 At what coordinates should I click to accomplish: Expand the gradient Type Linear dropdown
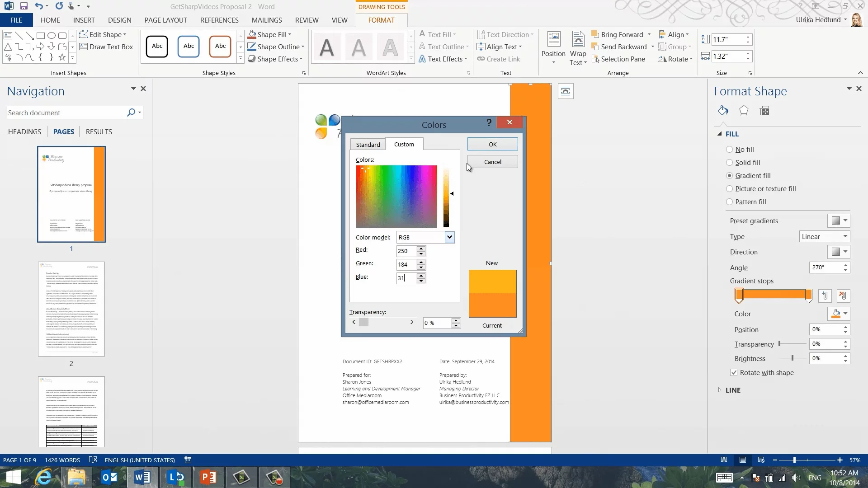coord(825,236)
